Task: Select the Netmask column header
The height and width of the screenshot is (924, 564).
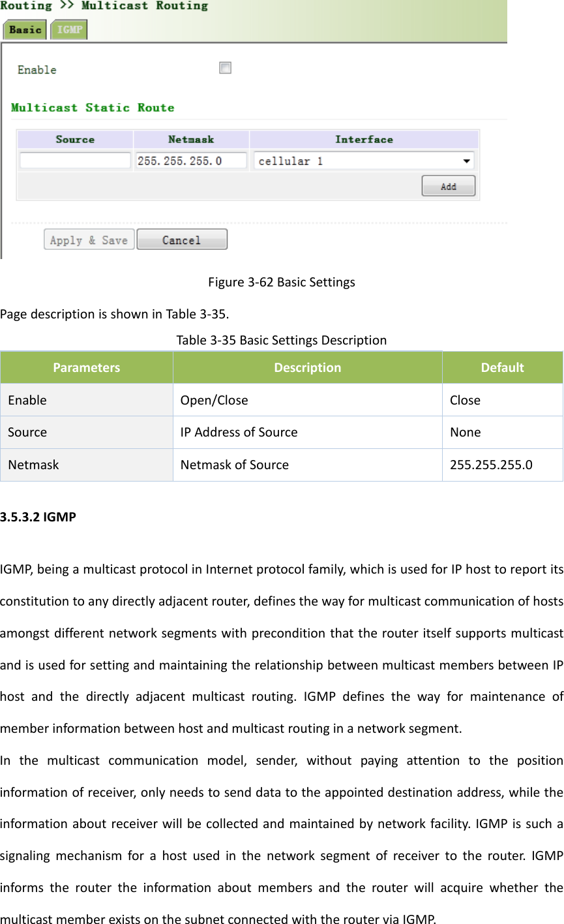Action: (190, 139)
